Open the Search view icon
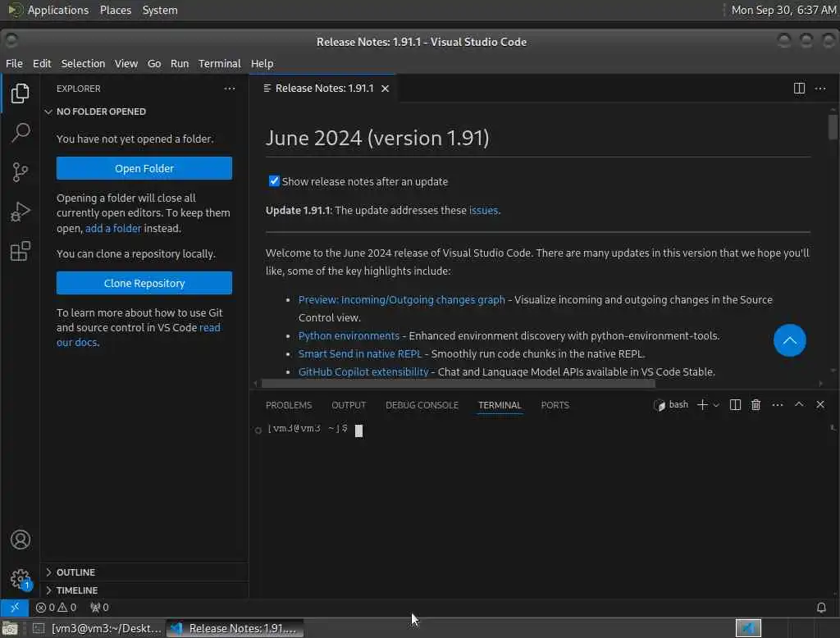 point(20,132)
